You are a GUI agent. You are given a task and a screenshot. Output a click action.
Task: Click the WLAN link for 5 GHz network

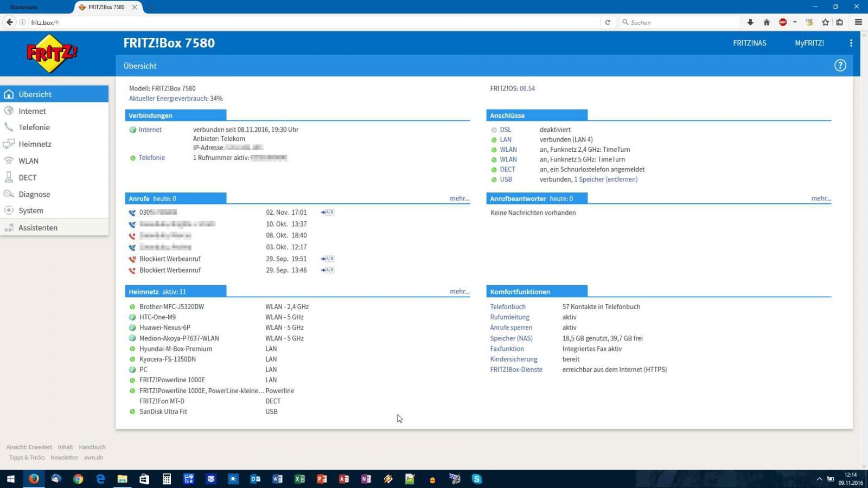[x=508, y=159]
